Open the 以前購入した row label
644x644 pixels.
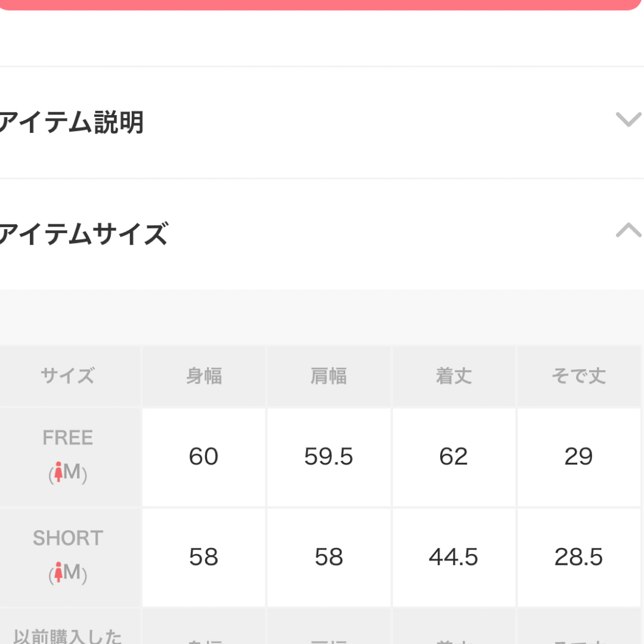click(68, 636)
